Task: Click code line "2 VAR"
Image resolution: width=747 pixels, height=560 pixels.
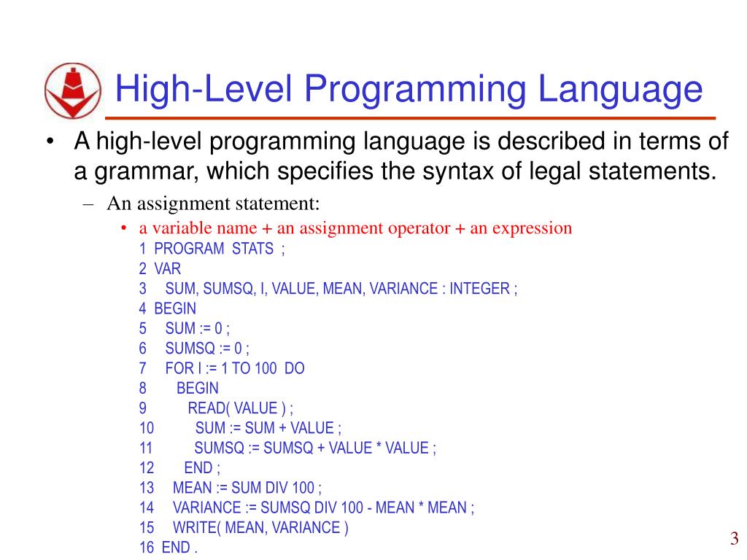Action: click(x=160, y=268)
